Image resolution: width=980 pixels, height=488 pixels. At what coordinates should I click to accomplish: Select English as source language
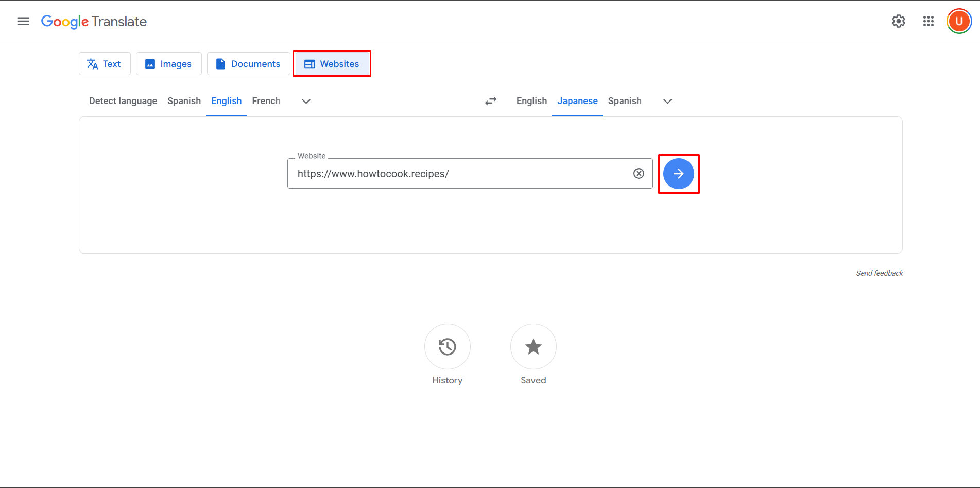[x=226, y=101]
